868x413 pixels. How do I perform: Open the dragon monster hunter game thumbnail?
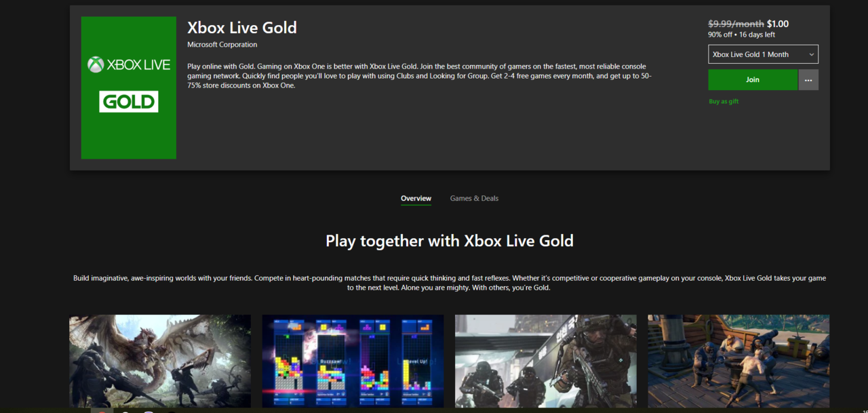coord(160,361)
